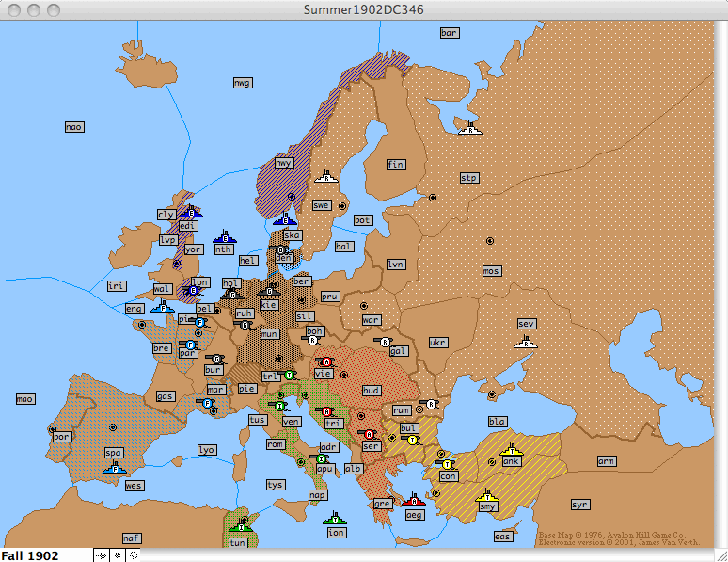The width and height of the screenshot is (728, 562).
Task: Click the mao sea label
Action: click(x=25, y=399)
